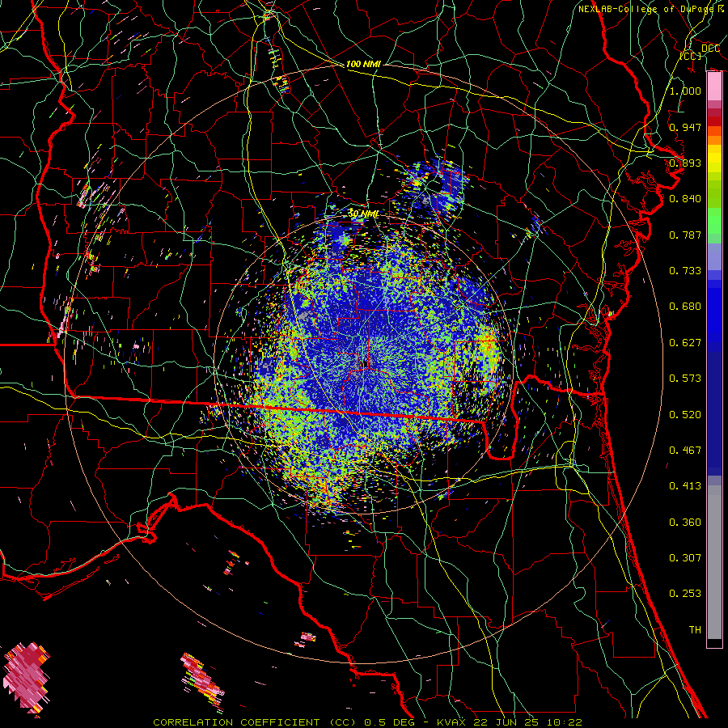
Task: Select the 0.467 legend value
Action: click(x=685, y=451)
